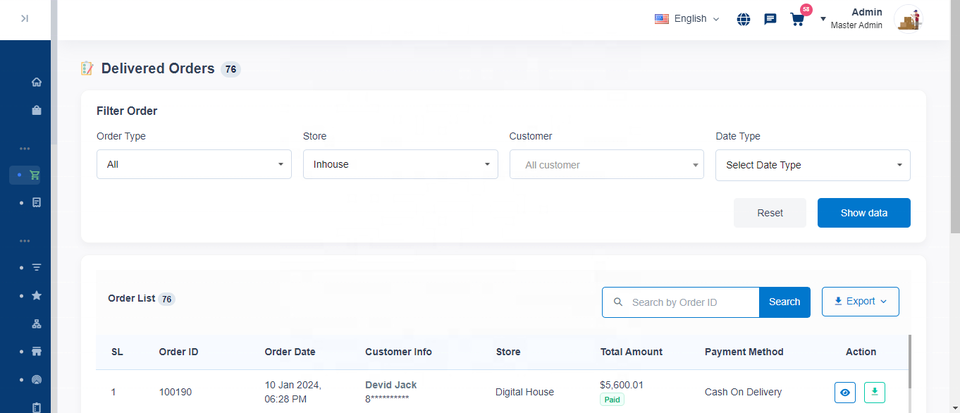Image resolution: width=960 pixels, height=413 pixels.
Task: Click the shopping bag icon in sidebar
Action: (x=36, y=110)
